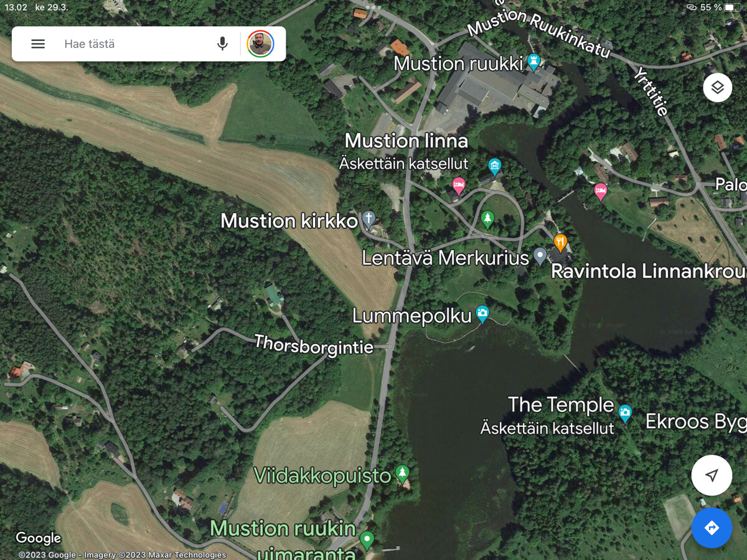Select the Viidakkopuisto park tree marker

(402, 474)
